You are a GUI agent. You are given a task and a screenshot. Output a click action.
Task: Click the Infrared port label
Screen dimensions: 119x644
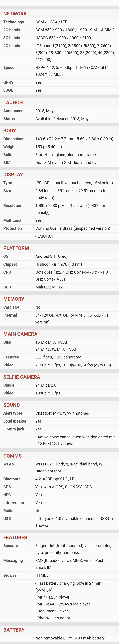coord(15,503)
